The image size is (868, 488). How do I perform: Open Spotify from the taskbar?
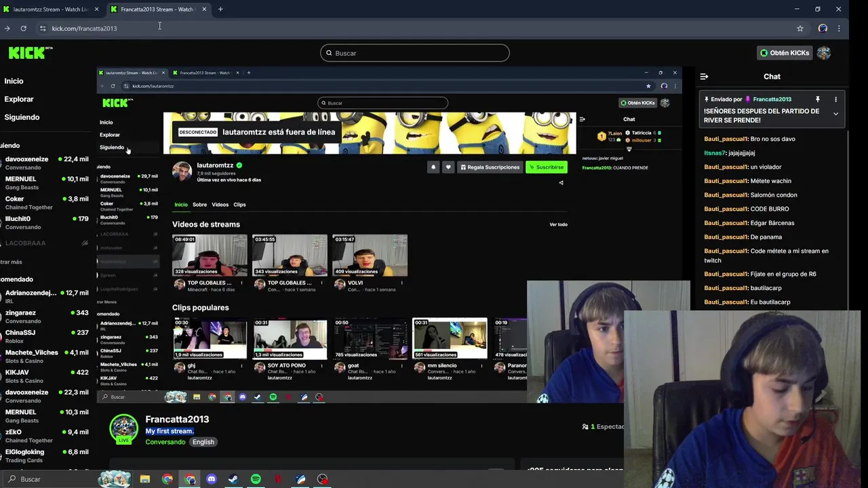pos(256,479)
